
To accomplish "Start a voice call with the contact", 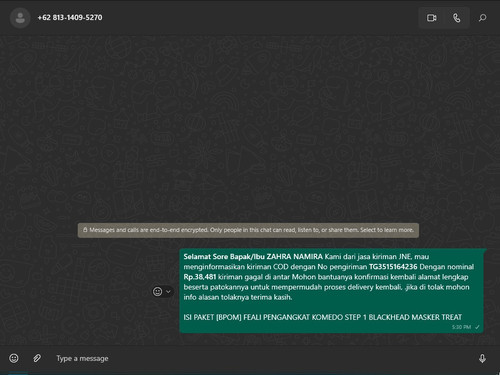I will point(457,18).
